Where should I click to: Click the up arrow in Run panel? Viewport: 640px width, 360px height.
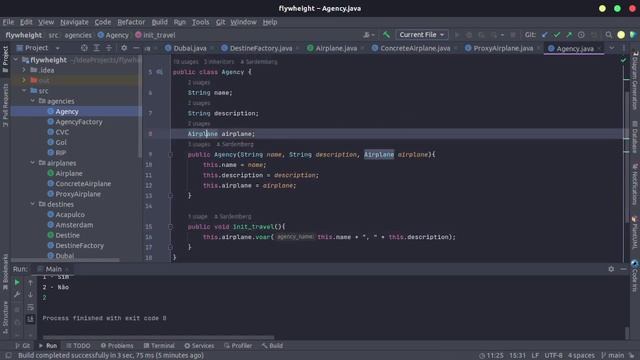click(x=30, y=282)
